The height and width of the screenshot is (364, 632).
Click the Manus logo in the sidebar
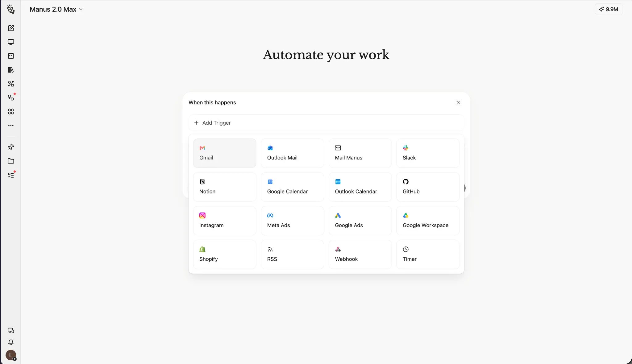(11, 10)
